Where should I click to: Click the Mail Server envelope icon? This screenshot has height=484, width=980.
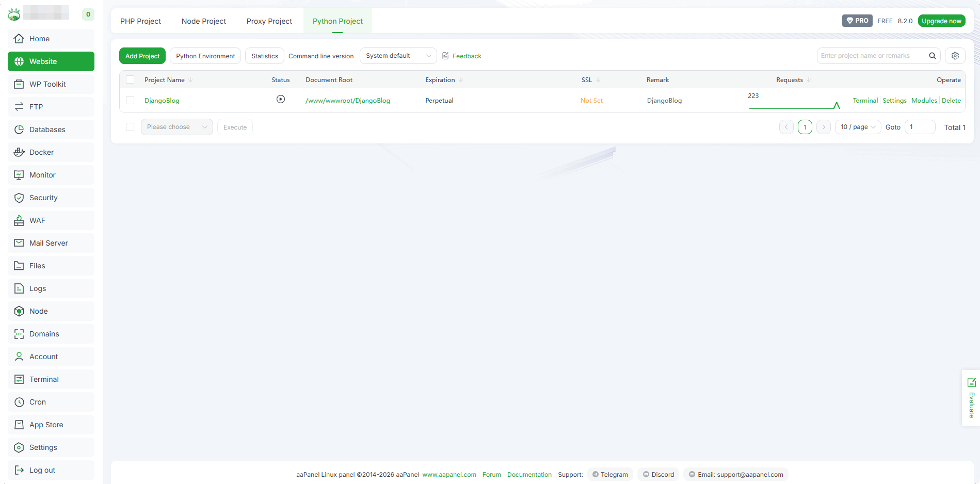point(19,243)
